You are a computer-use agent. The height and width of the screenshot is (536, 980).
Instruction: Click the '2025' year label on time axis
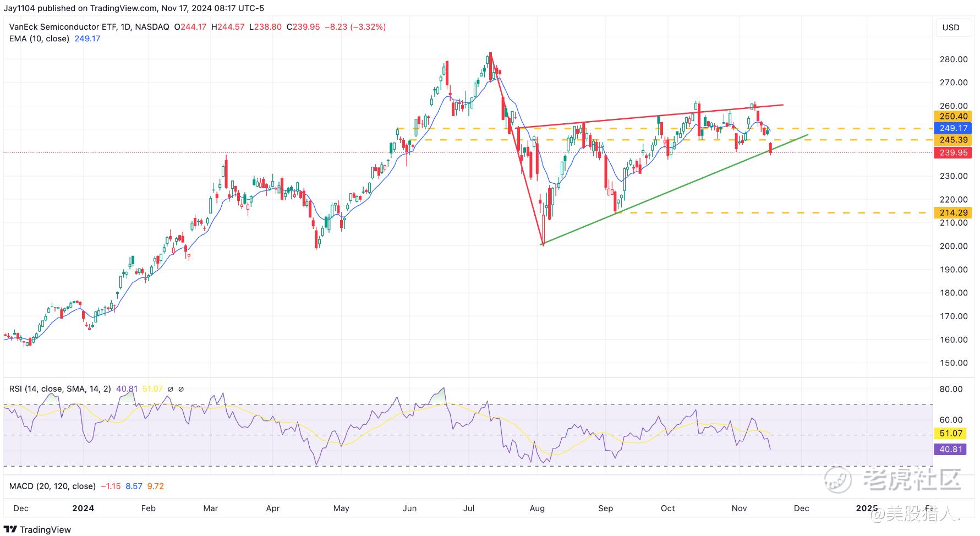coord(867,508)
